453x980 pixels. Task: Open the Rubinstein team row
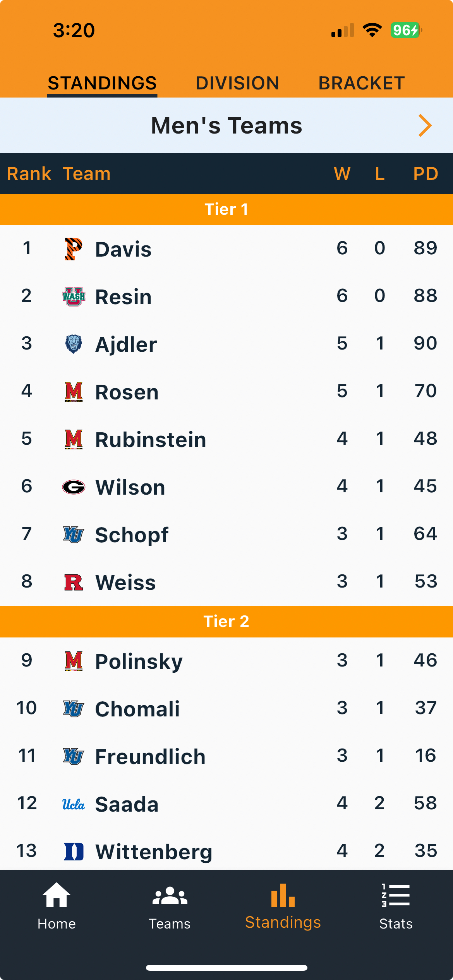[x=226, y=439]
